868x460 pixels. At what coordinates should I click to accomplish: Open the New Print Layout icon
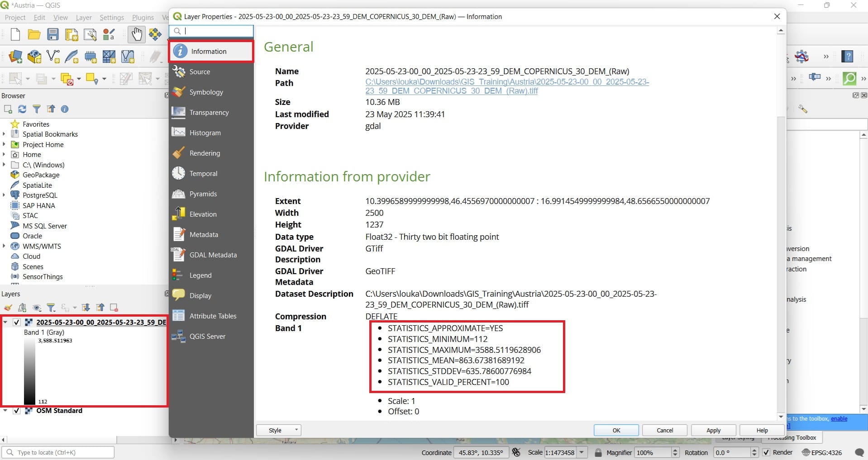pyautogui.click(x=72, y=34)
